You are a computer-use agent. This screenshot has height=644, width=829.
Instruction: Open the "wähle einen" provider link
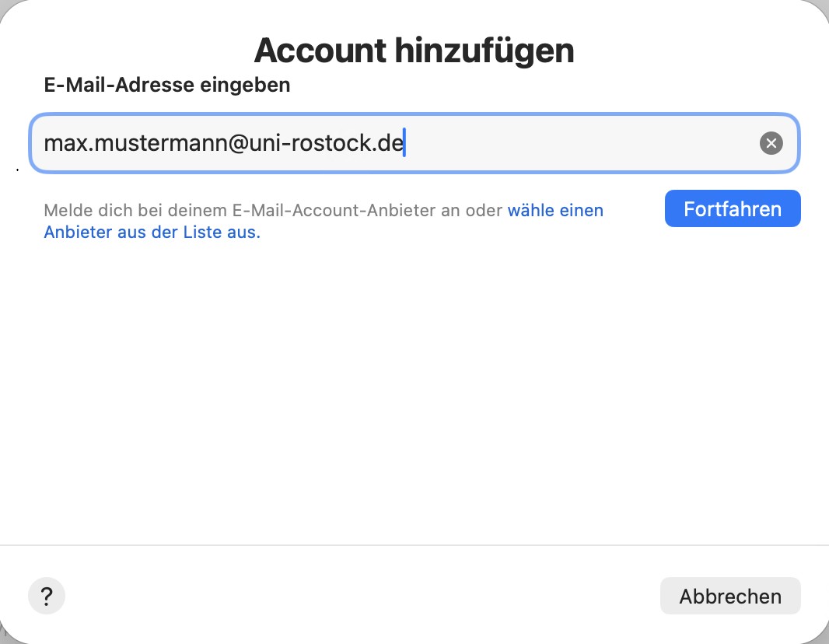click(555, 210)
